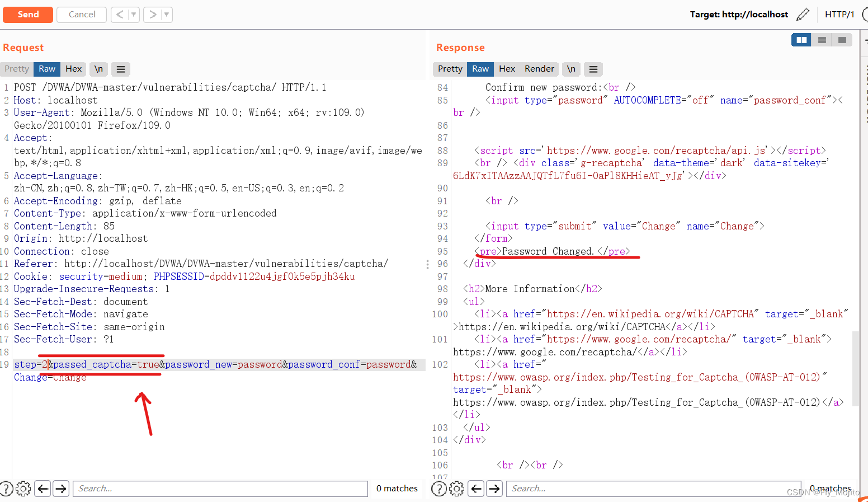The width and height of the screenshot is (868, 502).
Task: Open the Request panel hamburger menu
Action: (x=121, y=69)
